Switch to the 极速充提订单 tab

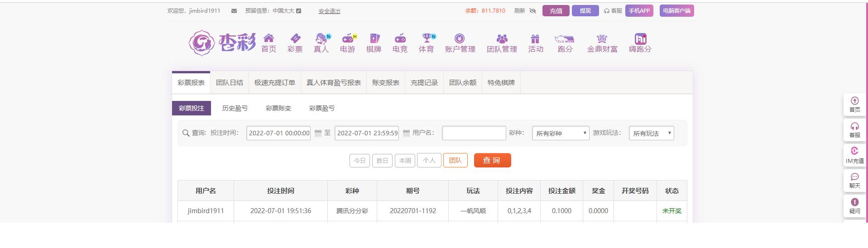click(275, 83)
